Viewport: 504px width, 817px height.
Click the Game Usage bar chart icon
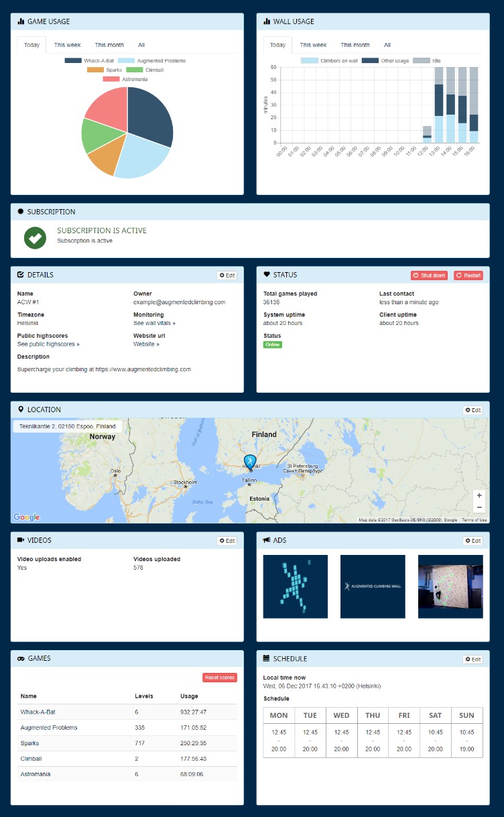coord(21,21)
